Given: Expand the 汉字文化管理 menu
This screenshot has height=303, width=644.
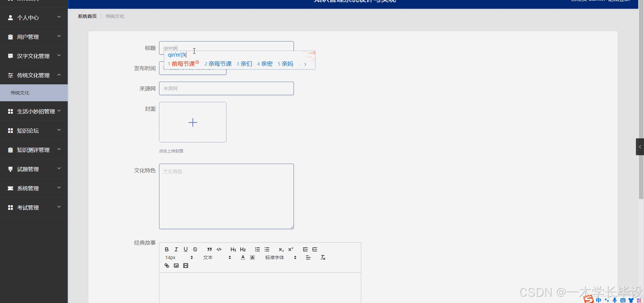Looking at the screenshot, I should pyautogui.click(x=34, y=56).
